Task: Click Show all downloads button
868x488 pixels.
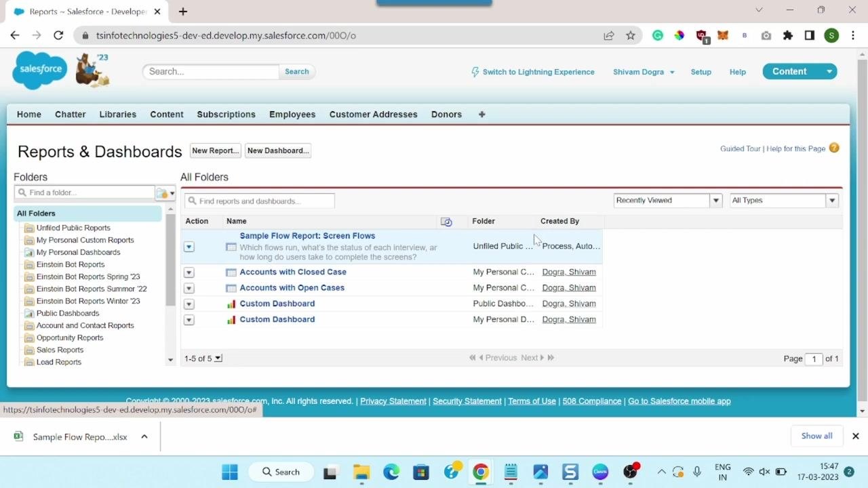Action: coord(816,436)
